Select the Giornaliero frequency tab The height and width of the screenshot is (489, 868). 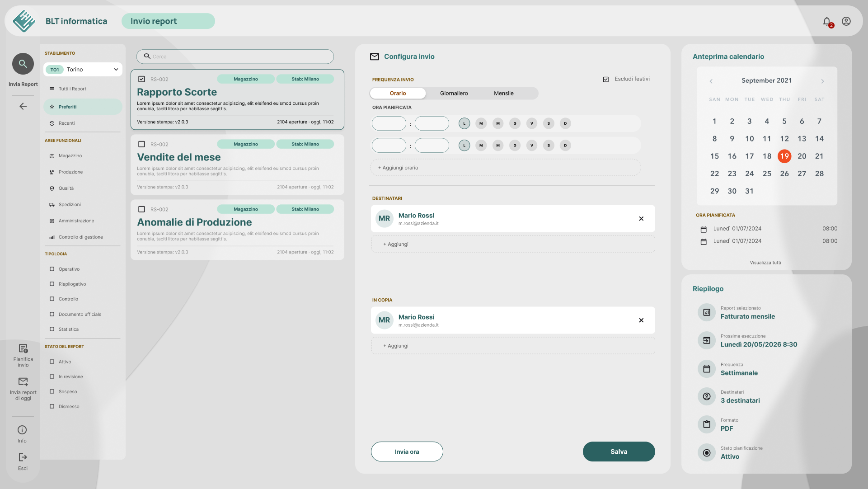pyautogui.click(x=454, y=93)
